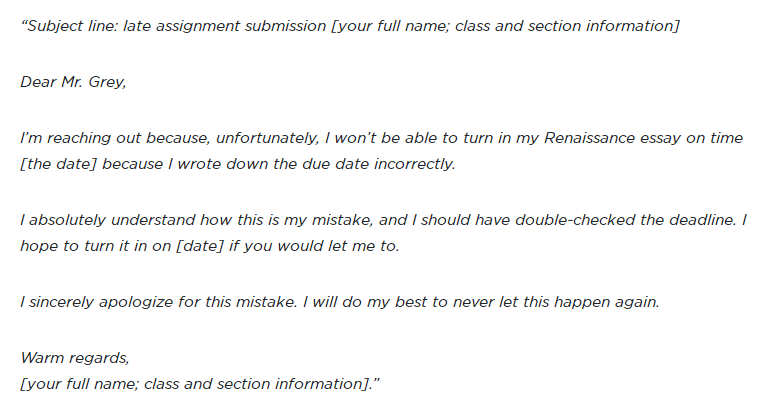Click the subject line placeholder '[your full name; class and section information]'
Viewport: 763px width, 419px height.
click(505, 26)
